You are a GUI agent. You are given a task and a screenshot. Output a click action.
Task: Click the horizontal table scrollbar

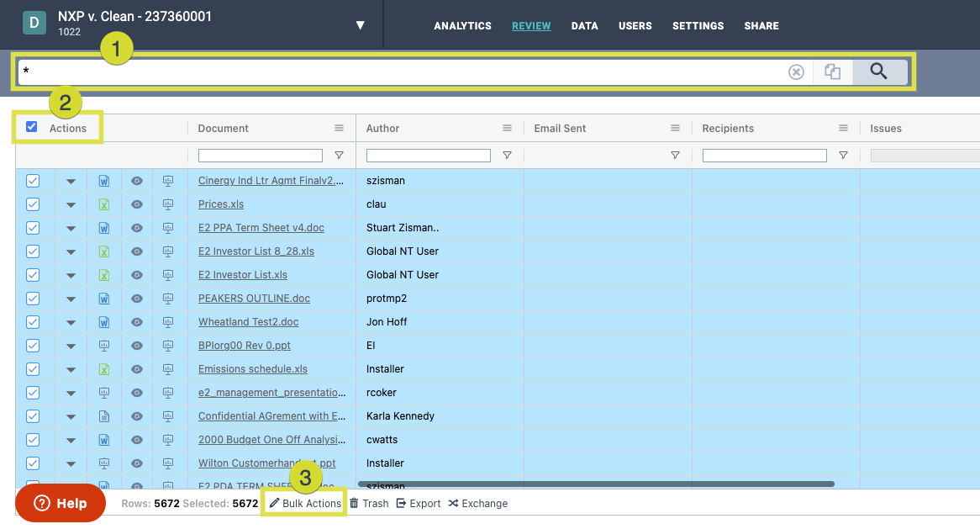(x=596, y=484)
